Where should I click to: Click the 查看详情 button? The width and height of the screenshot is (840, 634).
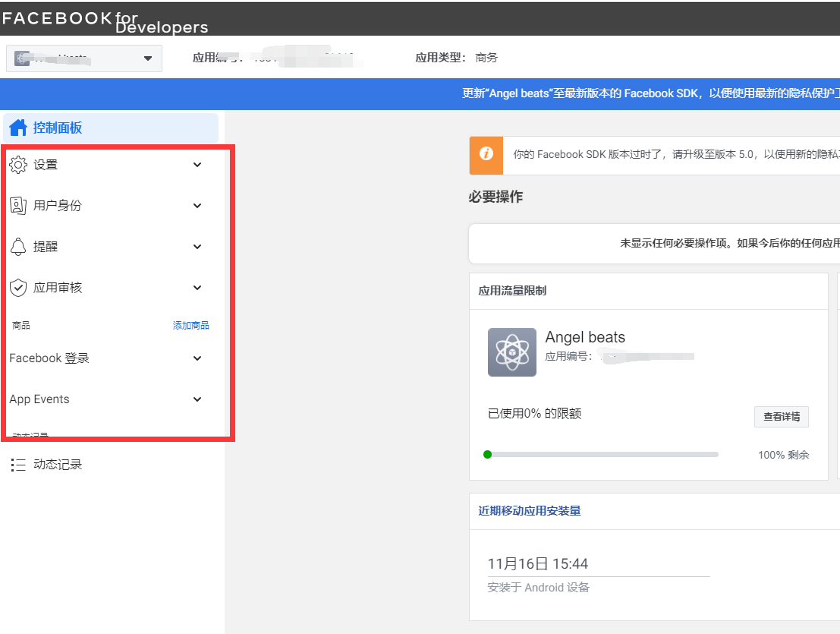781,416
